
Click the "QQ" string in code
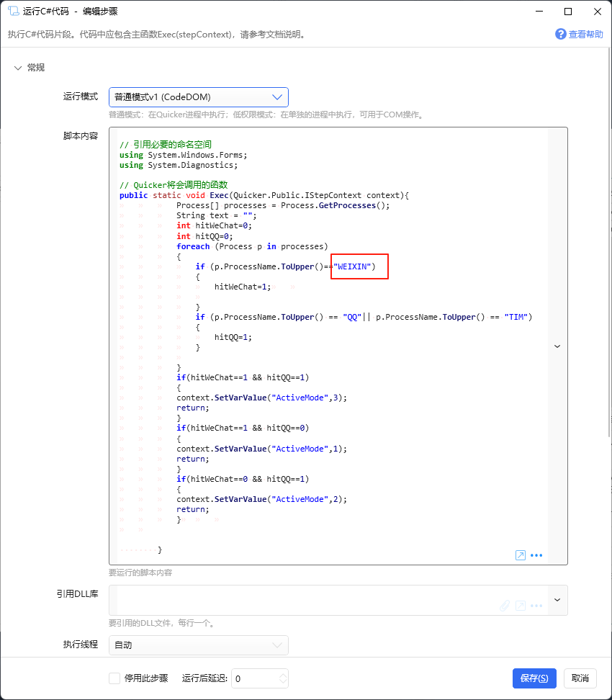(x=352, y=317)
